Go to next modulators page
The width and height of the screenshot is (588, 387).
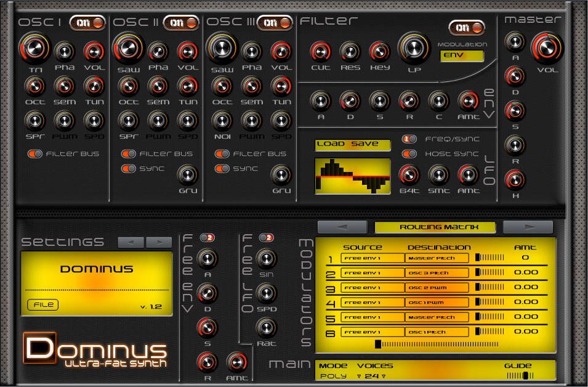528,227
